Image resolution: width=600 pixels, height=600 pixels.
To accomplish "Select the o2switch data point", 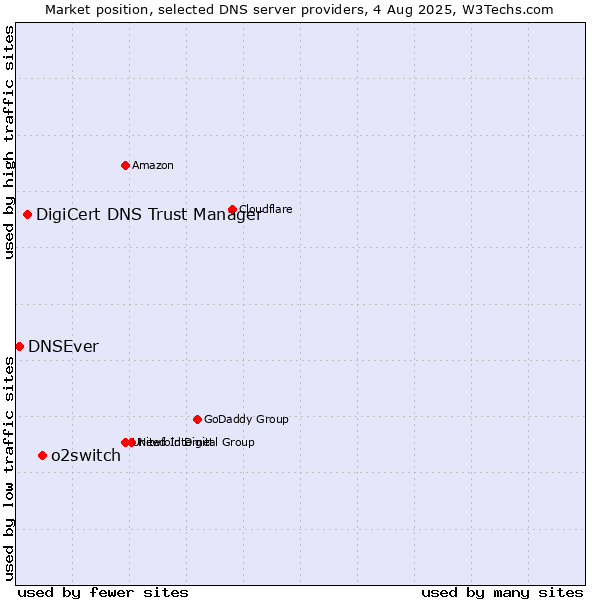I will [x=42, y=455].
